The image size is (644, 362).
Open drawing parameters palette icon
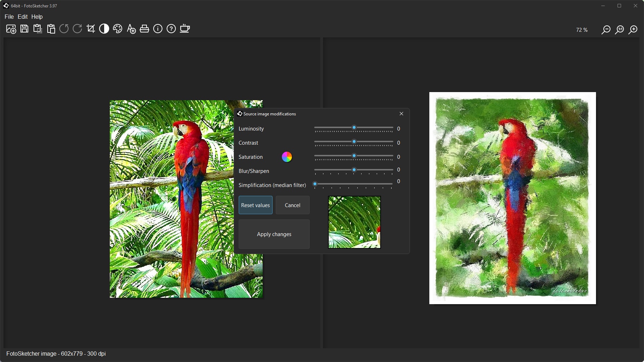tap(118, 29)
